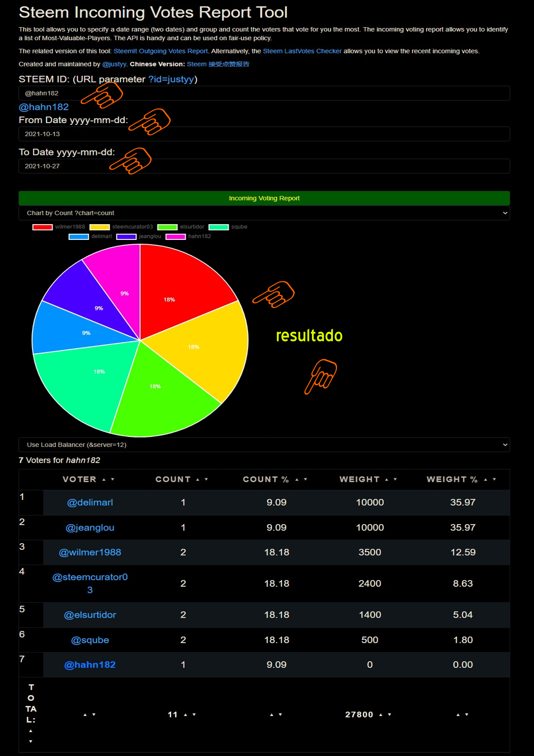
Task: Click Incoming Voting Report button
Action: coord(264,198)
